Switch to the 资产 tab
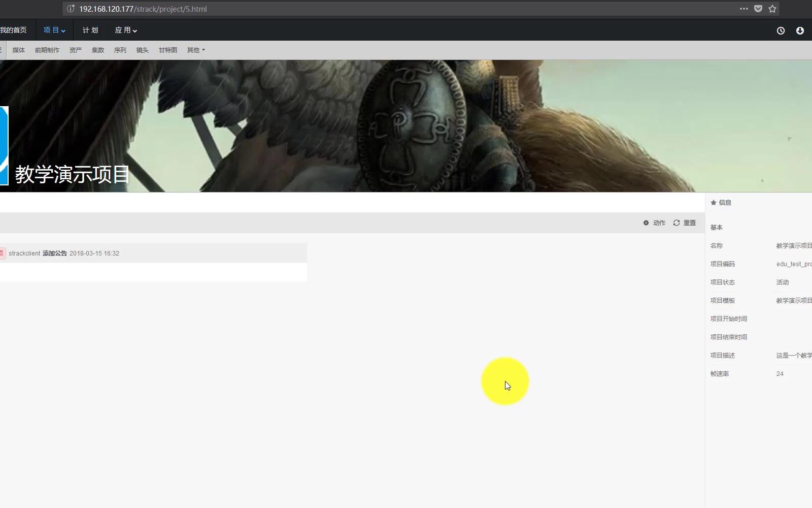812x508 pixels. click(76, 50)
